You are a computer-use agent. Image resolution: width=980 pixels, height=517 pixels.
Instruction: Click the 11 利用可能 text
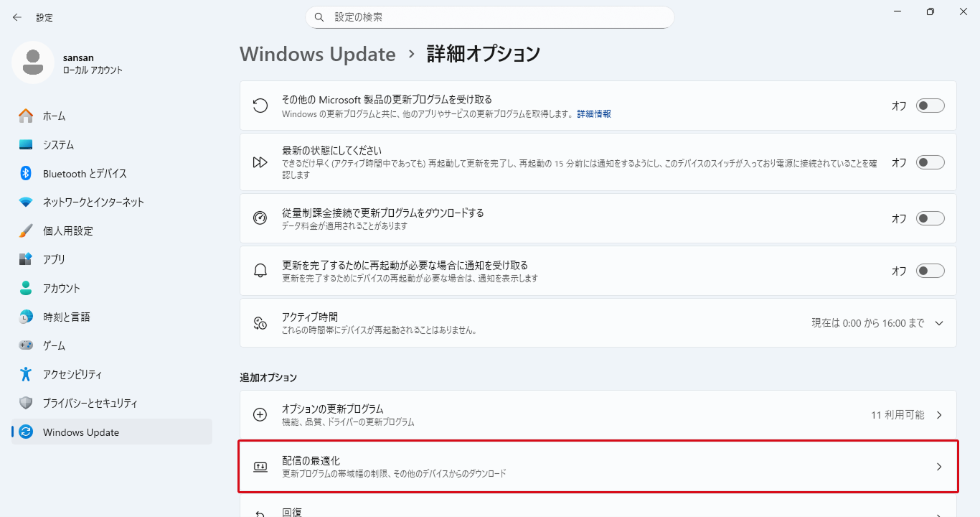(x=897, y=415)
